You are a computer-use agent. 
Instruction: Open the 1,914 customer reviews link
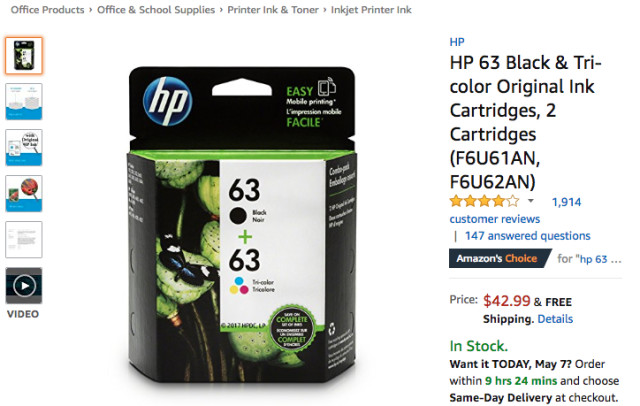click(567, 202)
